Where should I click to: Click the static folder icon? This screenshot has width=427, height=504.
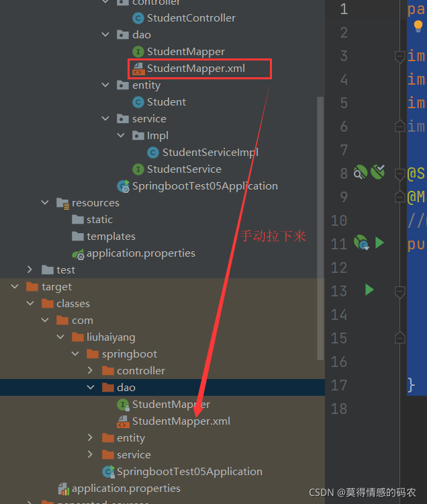78,220
